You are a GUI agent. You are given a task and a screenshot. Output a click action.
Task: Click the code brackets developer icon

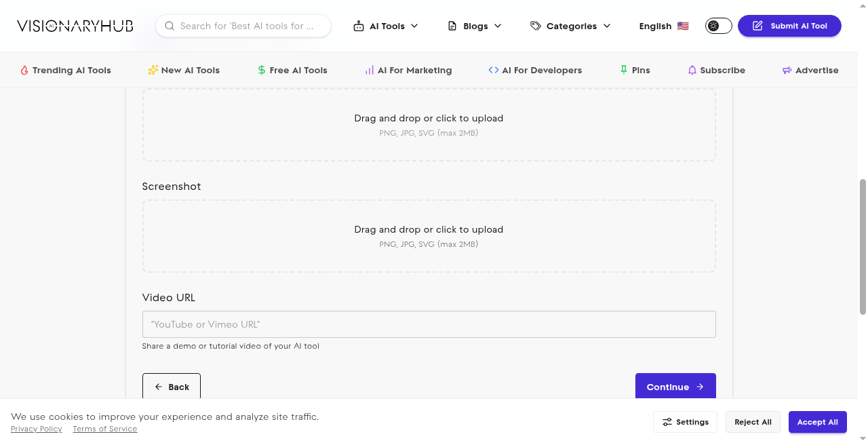tap(494, 70)
